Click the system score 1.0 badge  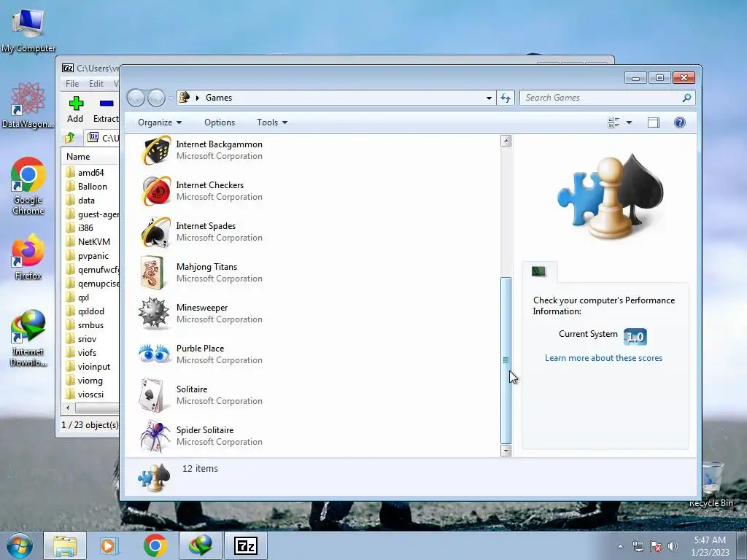pyautogui.click(x=635, y=337)
